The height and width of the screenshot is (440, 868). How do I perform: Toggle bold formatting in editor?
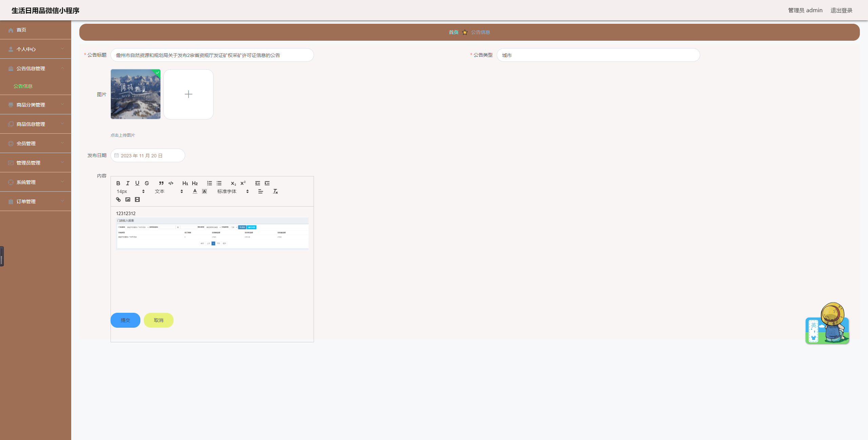(x=118, y=183)
